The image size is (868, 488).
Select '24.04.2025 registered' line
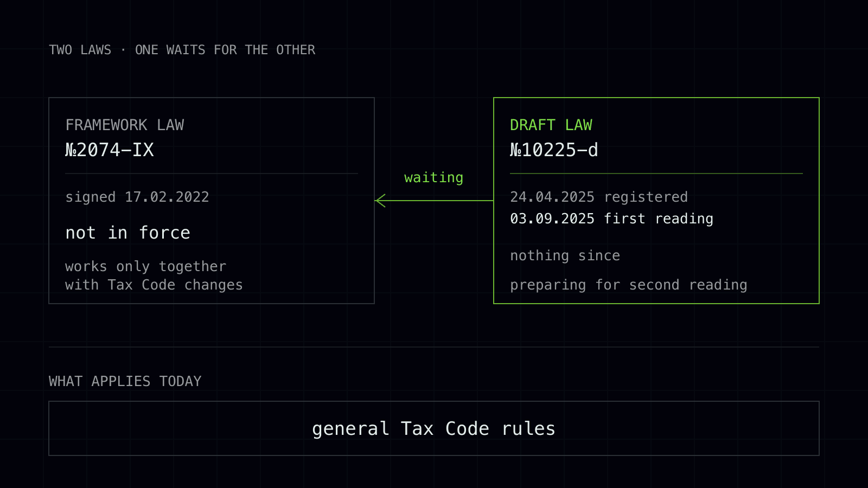click(x=599, y=197)
